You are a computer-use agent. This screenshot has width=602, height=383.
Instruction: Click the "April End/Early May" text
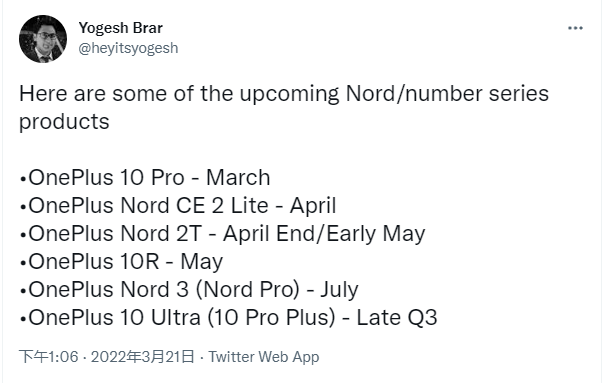(x=324, y=234)
